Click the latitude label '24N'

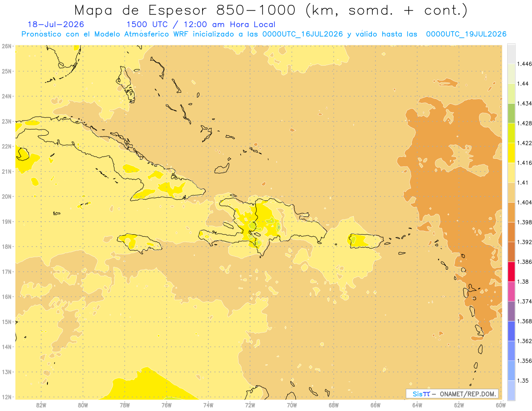[7, 96]
